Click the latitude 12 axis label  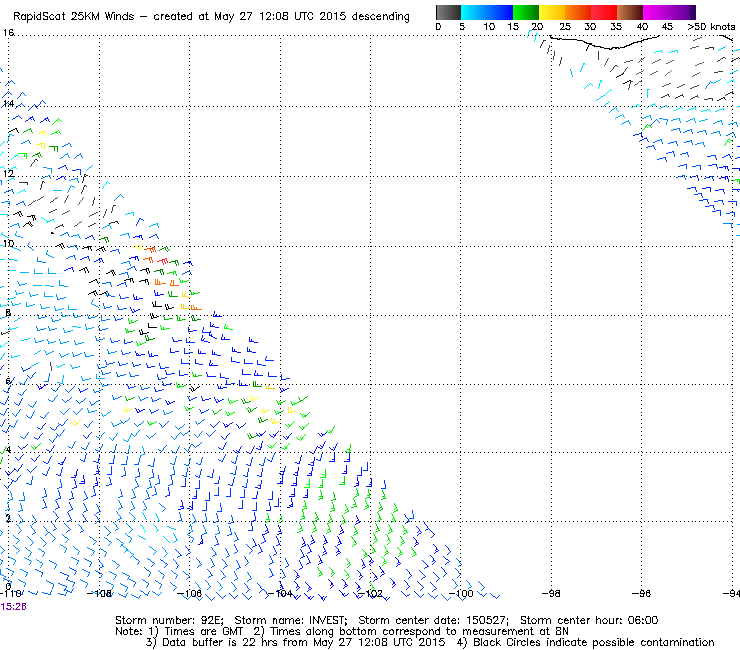click(8, 173)
